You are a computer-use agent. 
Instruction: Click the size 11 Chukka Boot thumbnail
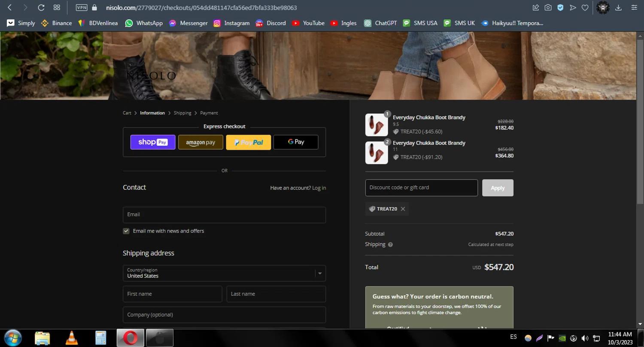(x=377, y=153)
